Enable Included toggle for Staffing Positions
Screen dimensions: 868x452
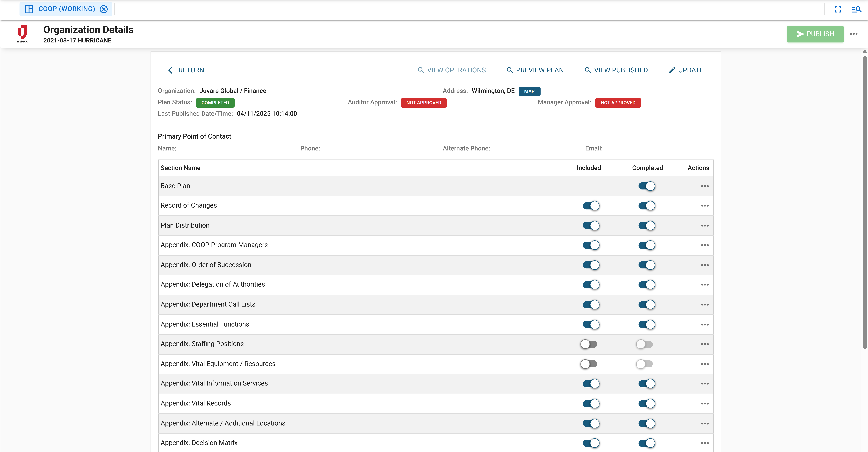click(x=589, y=344)
